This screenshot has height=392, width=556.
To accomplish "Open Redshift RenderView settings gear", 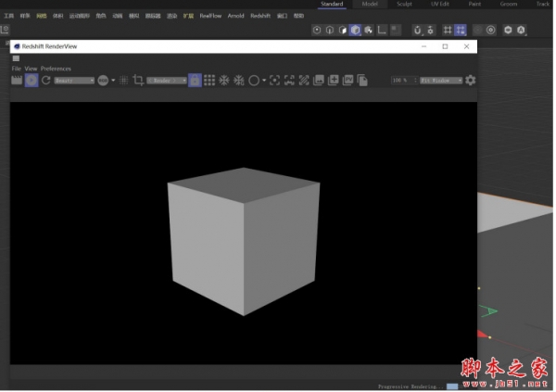I will point(471,81).
